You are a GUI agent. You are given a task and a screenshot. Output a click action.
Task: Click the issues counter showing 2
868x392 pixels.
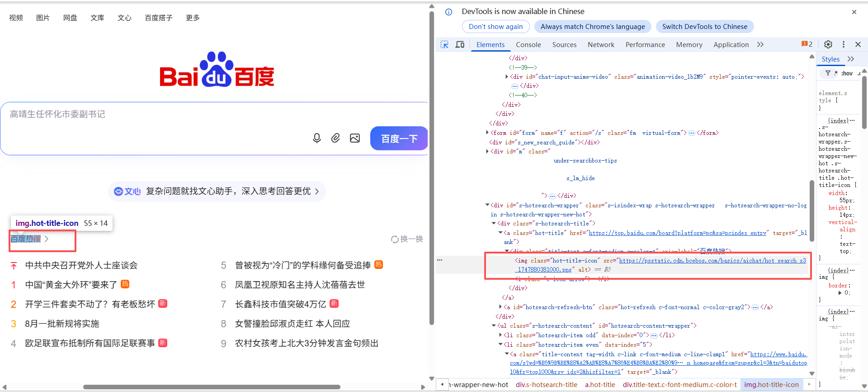807,44
